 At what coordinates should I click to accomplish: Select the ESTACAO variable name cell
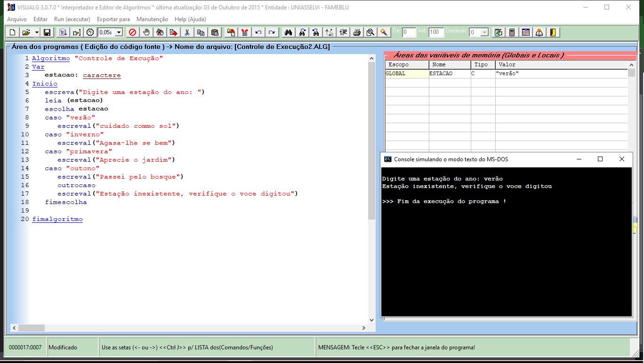point(450,74)
